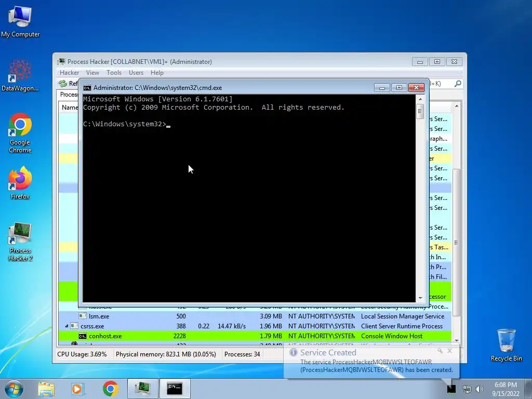Image resolution: width=532 pixels, height=399 pixels.
Task: Maximize the cmd.exe window
Action: 399,87
